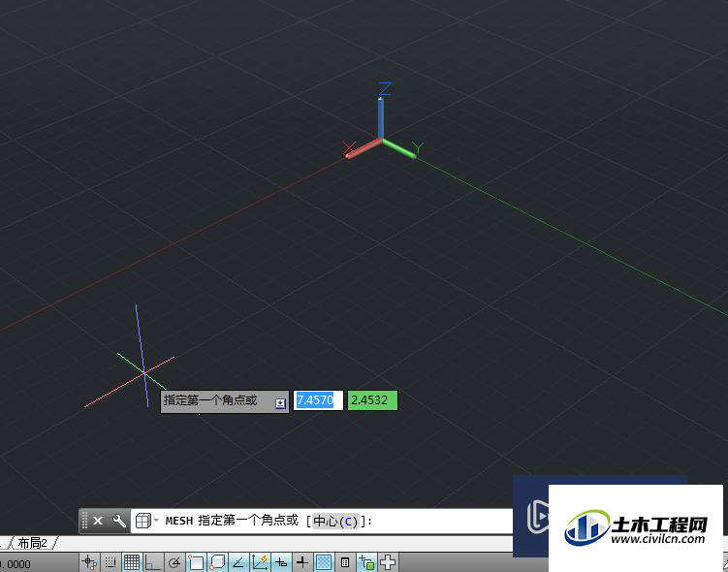
Task: Click the UCS icon Y axis
Action: pos(398,148)
